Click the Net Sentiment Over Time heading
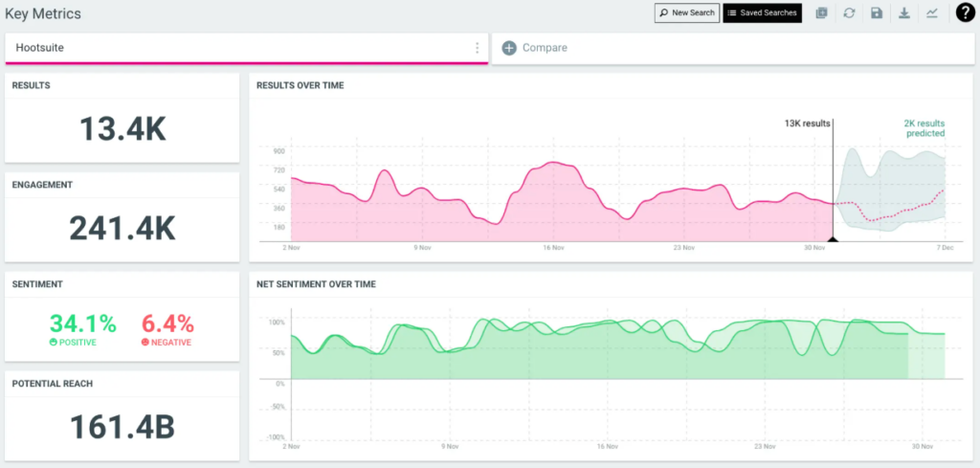 [x=316, y=284]
